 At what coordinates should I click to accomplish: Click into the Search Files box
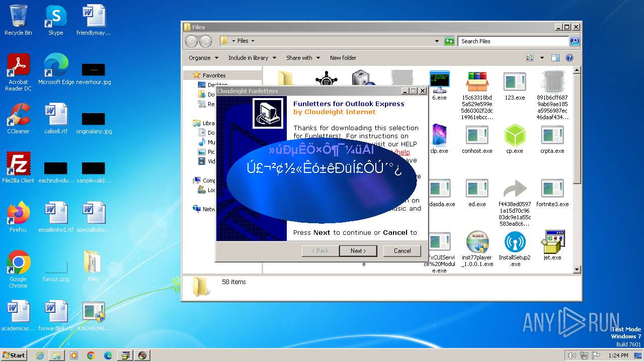[514, 41]
